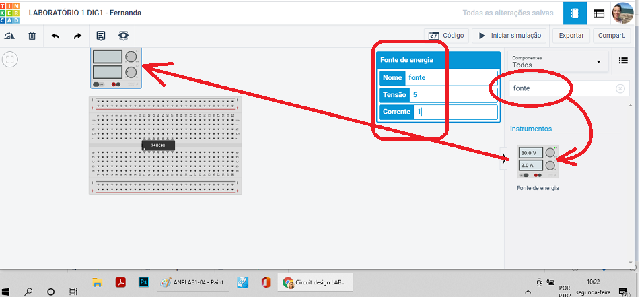
Task: Toggle notes visibility eye icon
Action: click(x=123, y=36)
